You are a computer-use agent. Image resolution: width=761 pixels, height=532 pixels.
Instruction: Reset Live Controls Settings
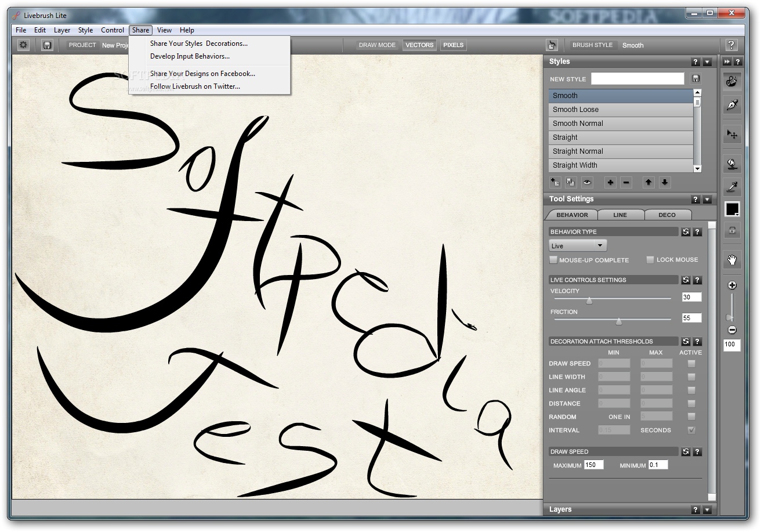tap(686, 280)
